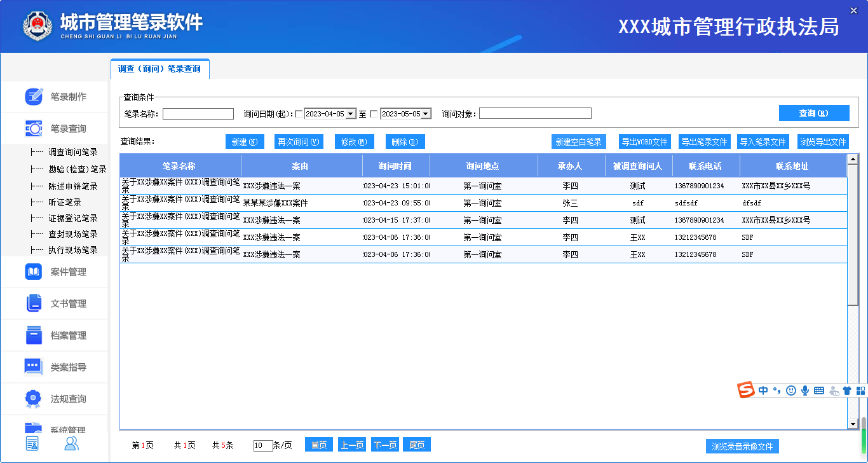The image size is (868, 463).
Task: Open 笔录查询 in the sidebar
Action: coord(55,128)
